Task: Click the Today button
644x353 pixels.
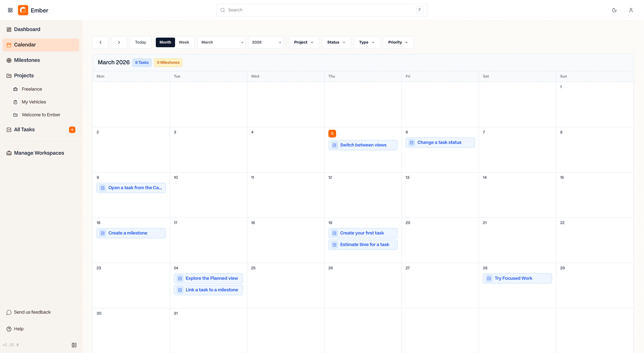Action: (x=140, y=42)
